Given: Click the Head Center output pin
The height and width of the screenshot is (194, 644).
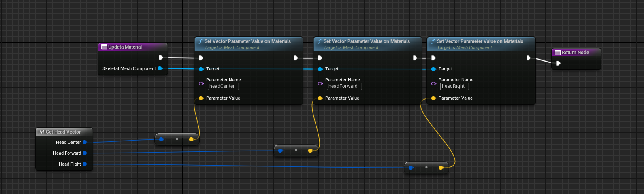Looking at the screenshot, I should tap(85, 142).
